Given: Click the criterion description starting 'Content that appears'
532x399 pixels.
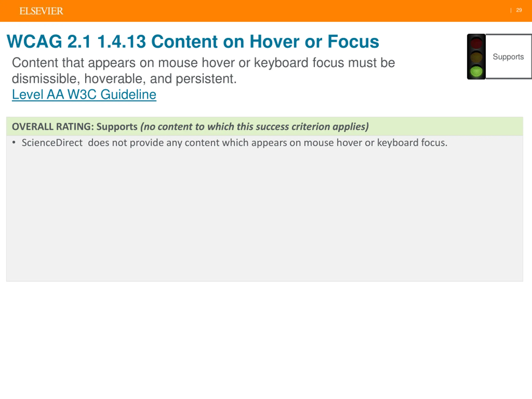Looking at the screenshot, I should tap(203, 70).
